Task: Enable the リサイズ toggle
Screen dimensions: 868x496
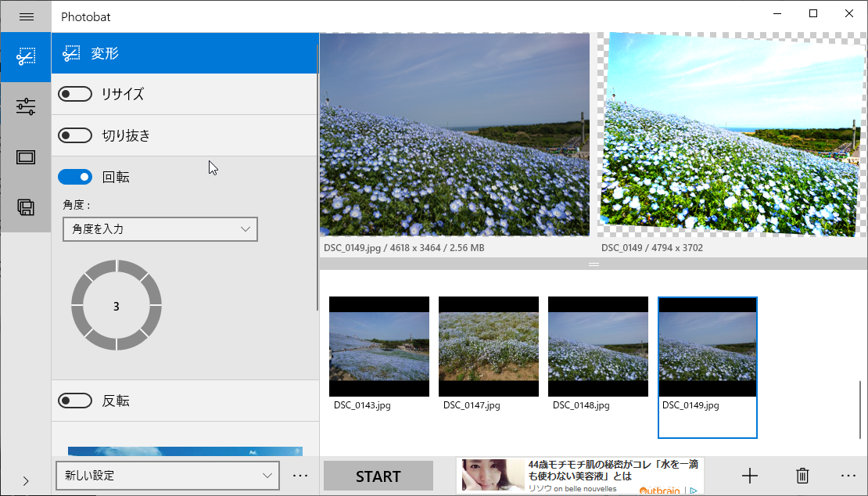Action: (x=75, y=94)
